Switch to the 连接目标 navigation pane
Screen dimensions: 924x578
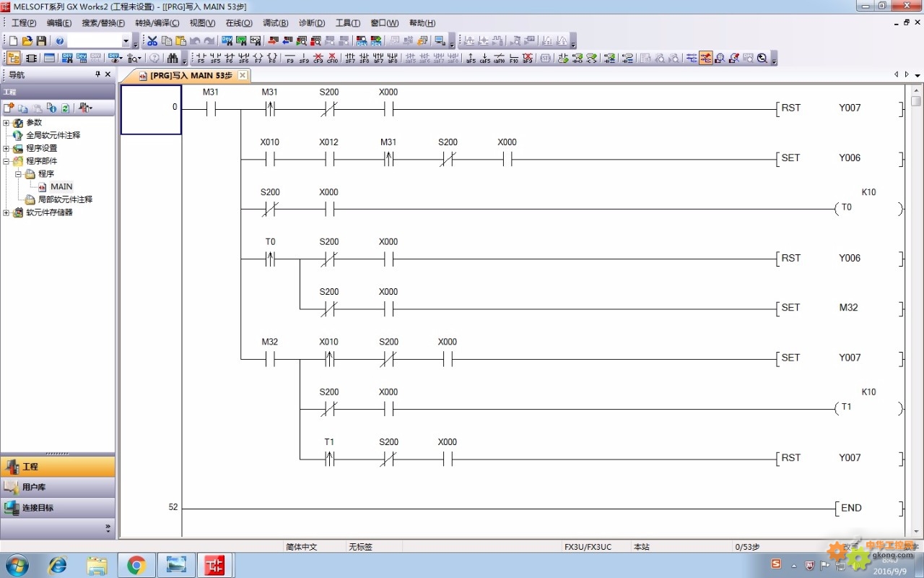(x=58, y=507)
